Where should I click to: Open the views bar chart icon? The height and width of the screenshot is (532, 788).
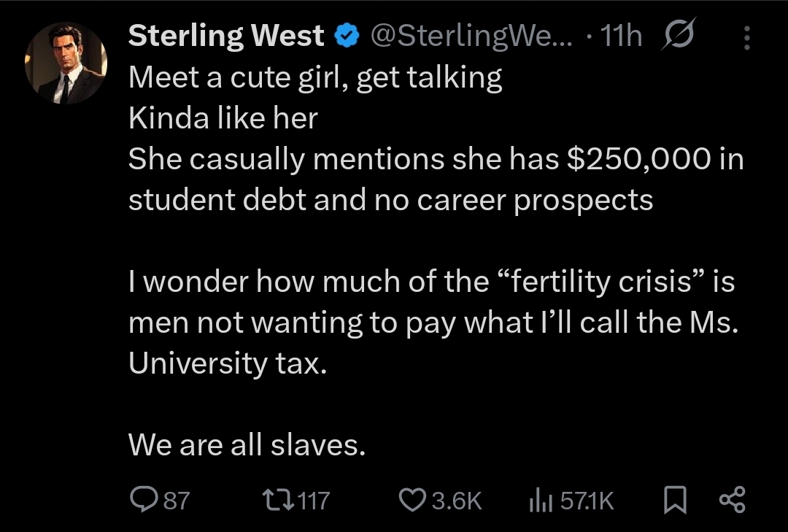(541, 501)
